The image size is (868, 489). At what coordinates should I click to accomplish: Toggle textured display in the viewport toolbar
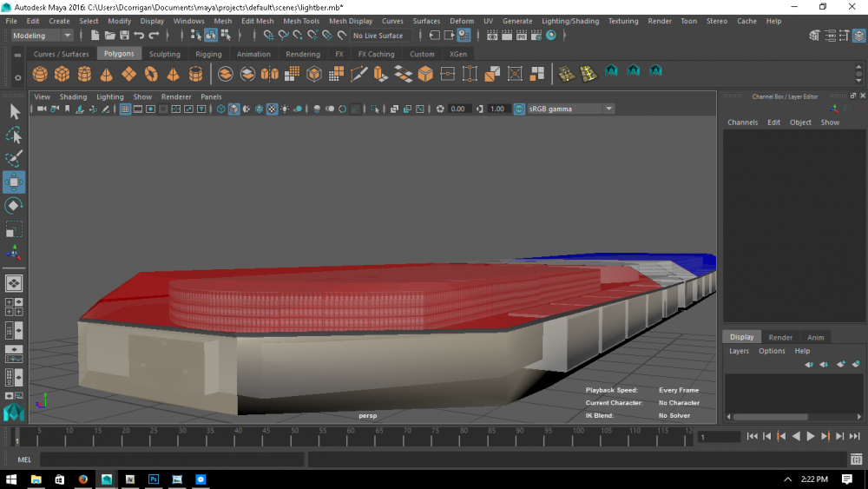click(272, 109)
